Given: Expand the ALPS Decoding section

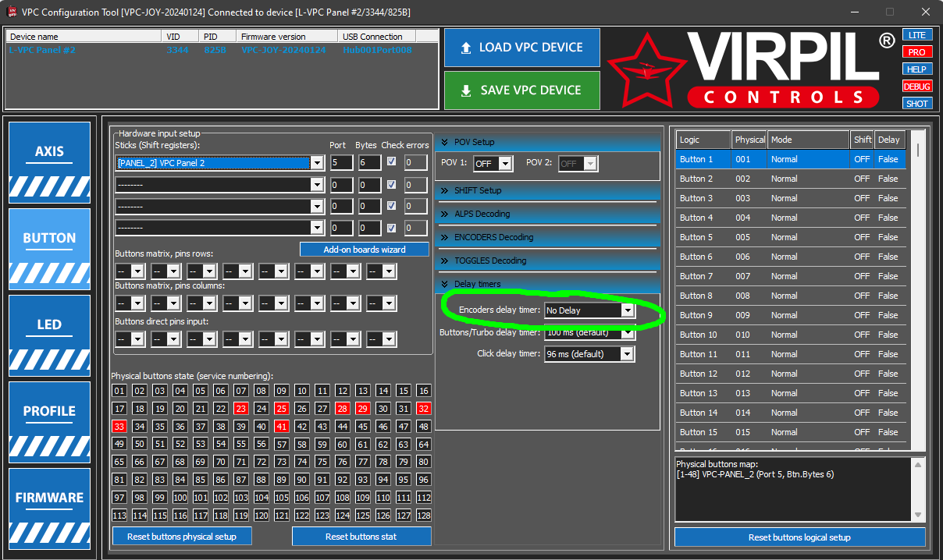Looking at the screenshot, I should pos(548,214).
